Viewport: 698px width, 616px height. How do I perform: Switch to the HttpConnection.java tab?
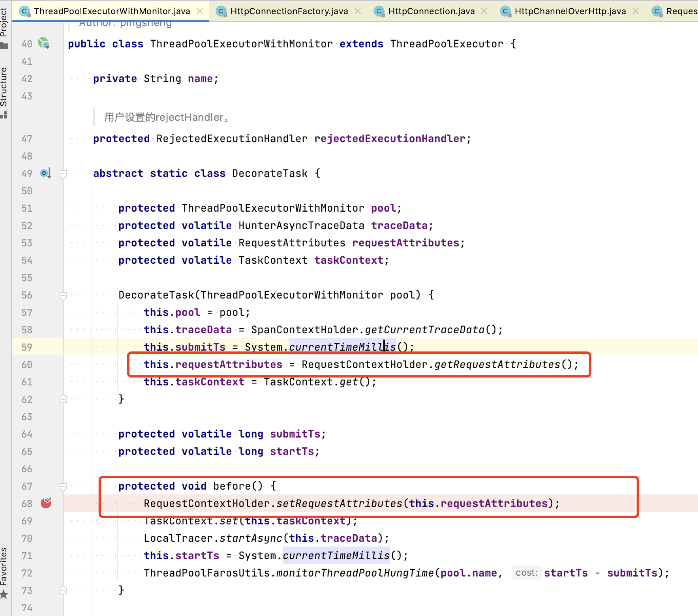(x=431, y=11)
